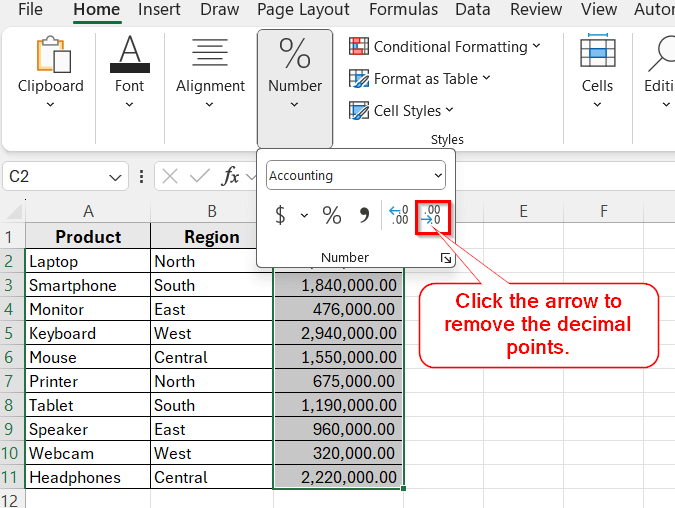This screenshot has width=675, height=508.
Task: Apply Comma Style
Action: click(364, 215)
